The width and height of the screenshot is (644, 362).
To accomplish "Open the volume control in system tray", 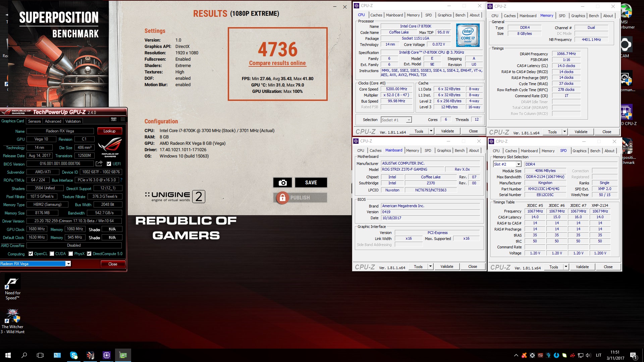I will pyautogui.click(x=589, y=355).
